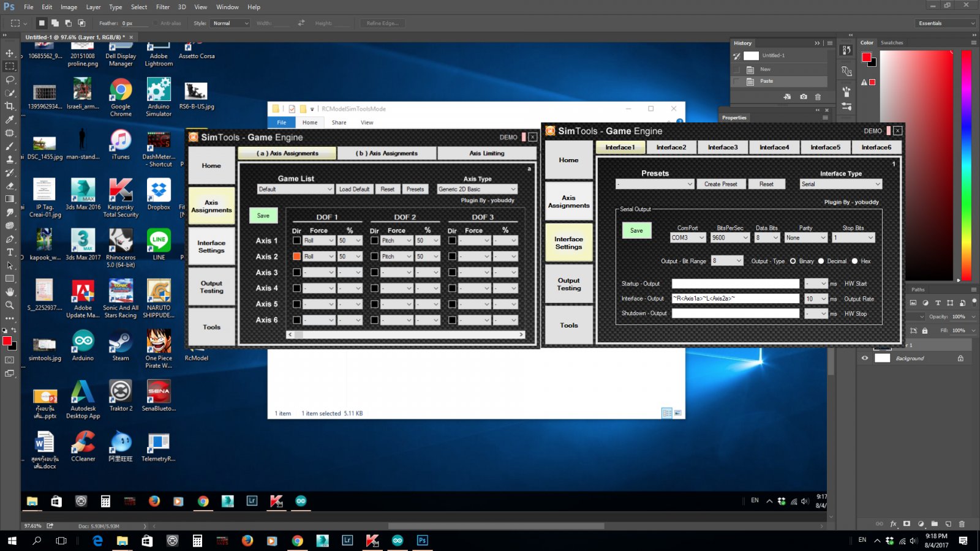This screenshot has width=980, height=551.
Task: Switch to the Swatches tab
Action: pos(892,43)
